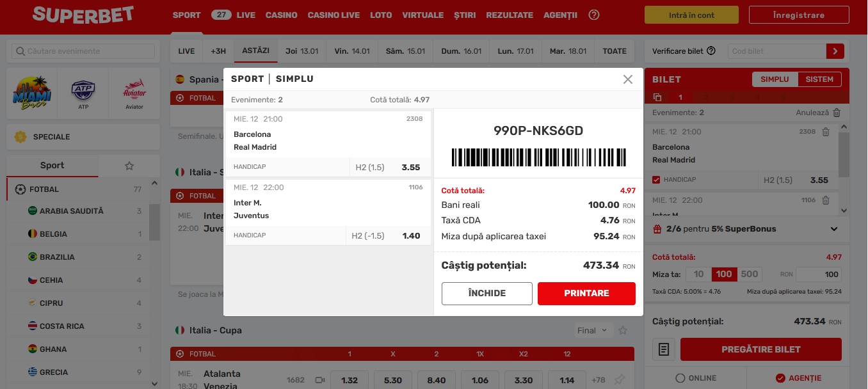Select Atalanta win odds 1.32
868x389 pixels.
[x=350, y=380]
